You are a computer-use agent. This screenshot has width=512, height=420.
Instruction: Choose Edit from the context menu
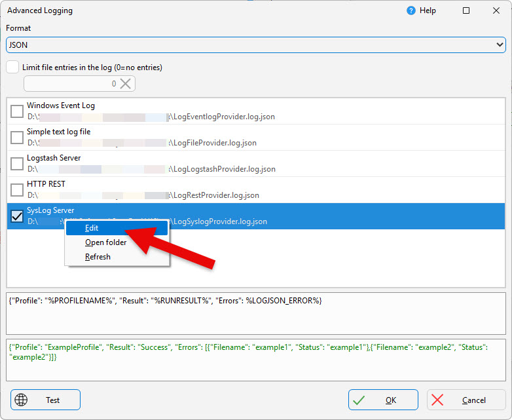92,228
